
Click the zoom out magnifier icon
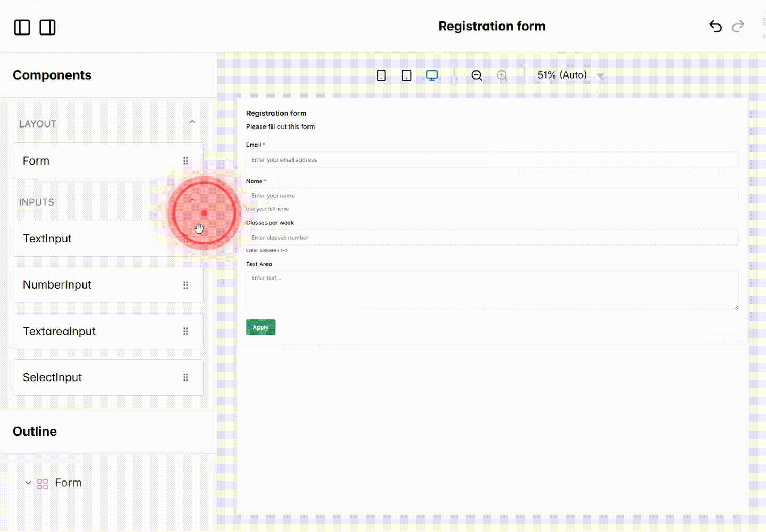coord(477,75)
